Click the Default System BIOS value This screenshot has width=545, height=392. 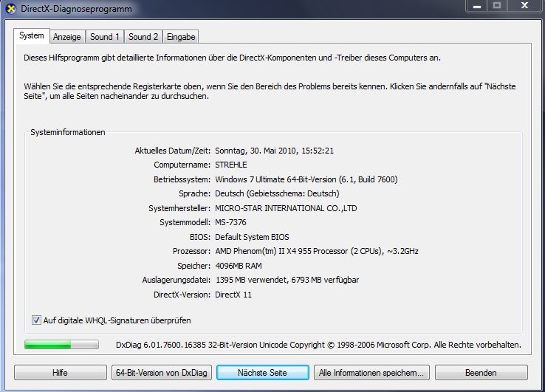(252, 237)
